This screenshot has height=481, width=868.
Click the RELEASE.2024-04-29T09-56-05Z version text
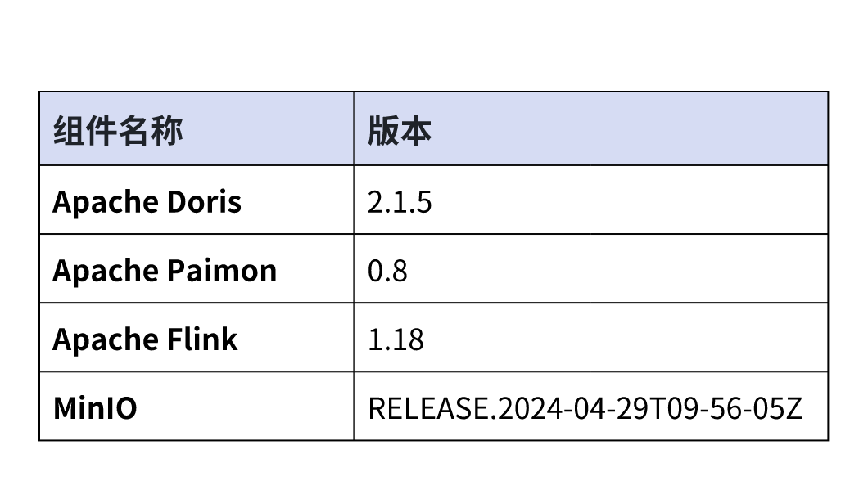(585, 407)
